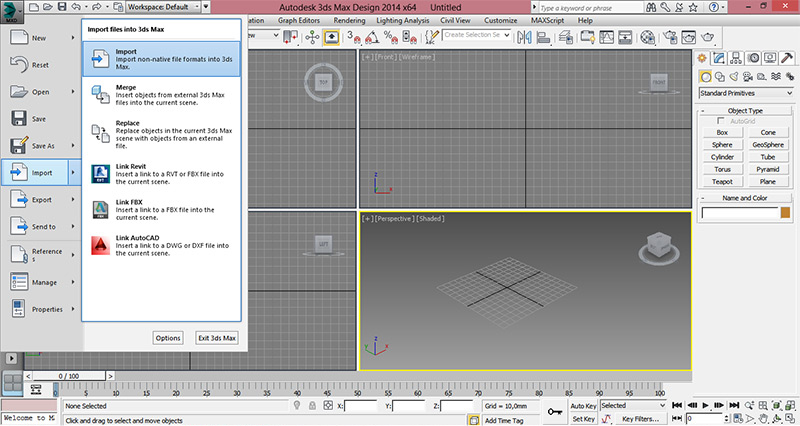Click the Align tool icon

pyautogui.click(x=544, y=37)
